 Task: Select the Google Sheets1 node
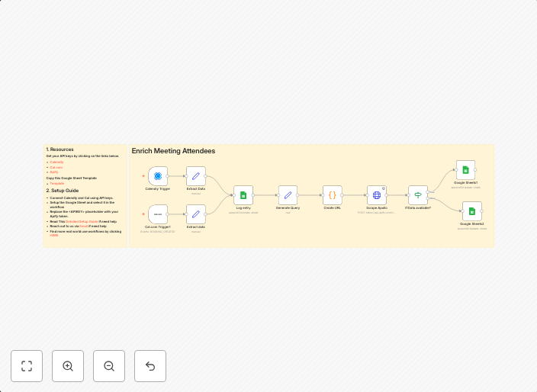click(x=465, y=170)
